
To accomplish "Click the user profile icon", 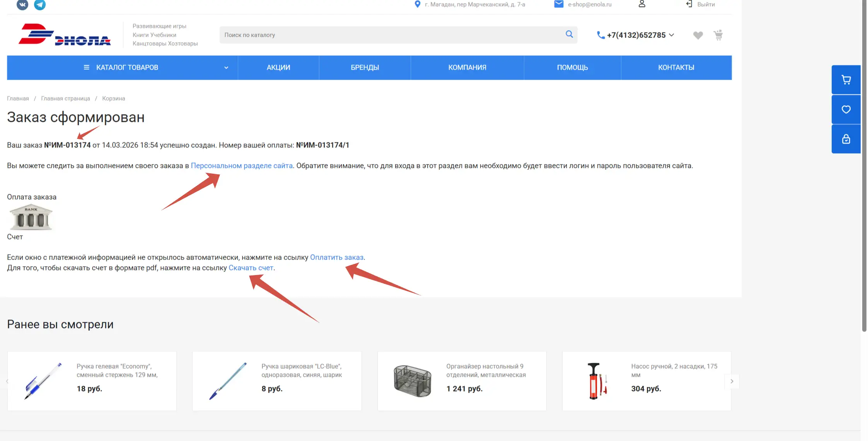I will [642, 4].
